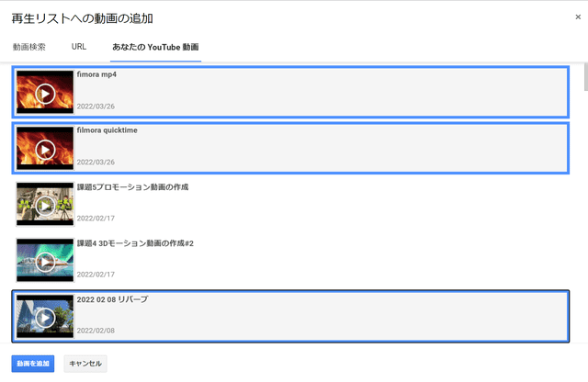Click play icon on 課題4 3Dモーション thumbnail

[45, 262]
